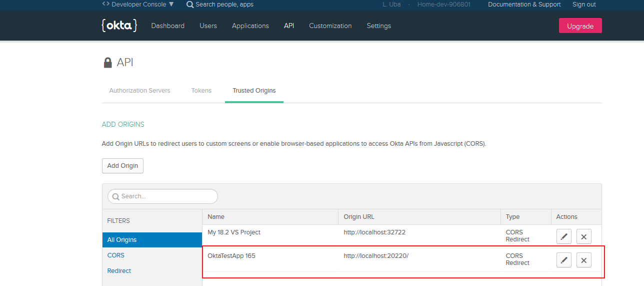Filter by CORS origins
This screenshot has width=644, height=286.
pos(116,255)
